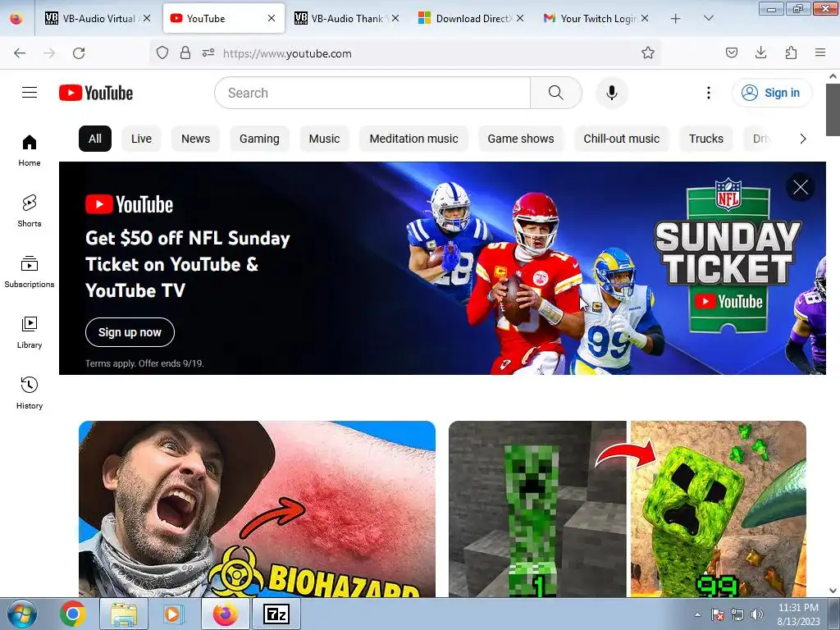Image resolution: width=840 pixels, height=630 pixels.
Task: Open 7-Zip from the taskbar
Action: click(276, 614)
